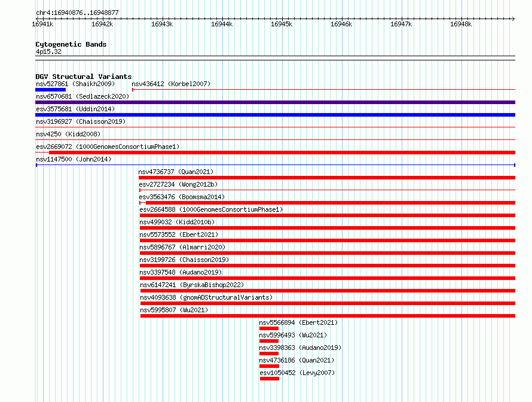This screenshot has height=402, width=532.
Task: Click the right arrow end of the ruler
Action: coord(513,19)
